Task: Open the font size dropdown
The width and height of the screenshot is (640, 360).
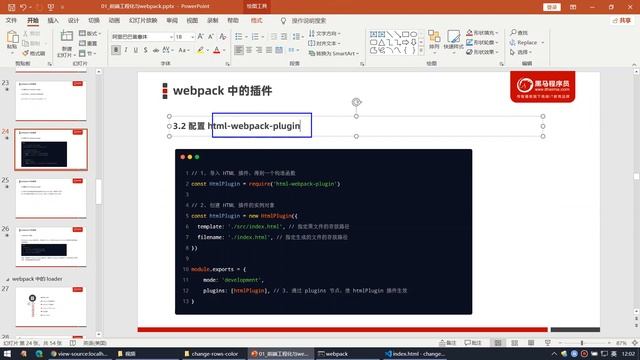Action: [192, 37]
